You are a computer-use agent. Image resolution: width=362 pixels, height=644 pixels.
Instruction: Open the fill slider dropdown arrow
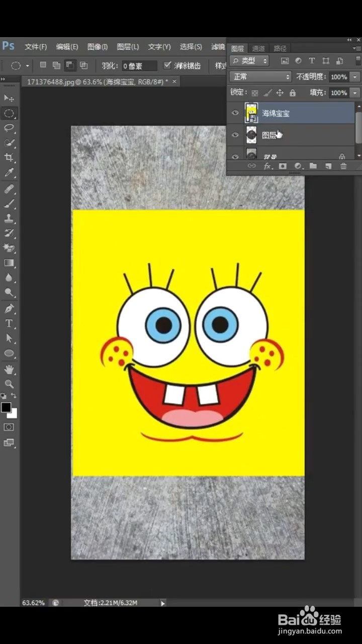[355, 93]
